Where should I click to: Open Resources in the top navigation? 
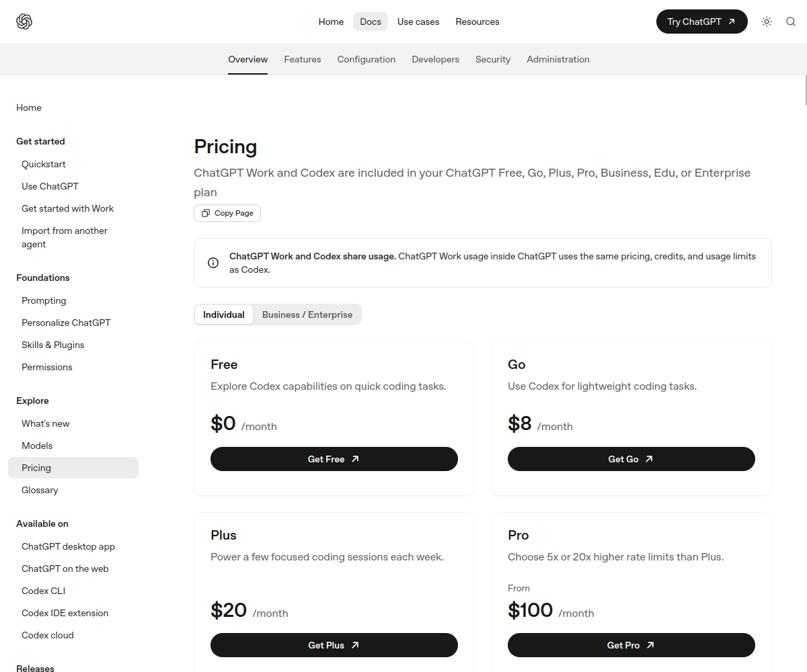pos(477,22)
